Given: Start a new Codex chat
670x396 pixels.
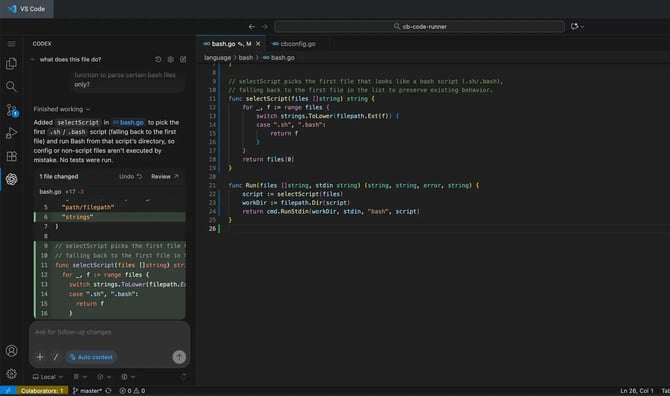Looking at the screenshot, I should (x=183, y=59).
